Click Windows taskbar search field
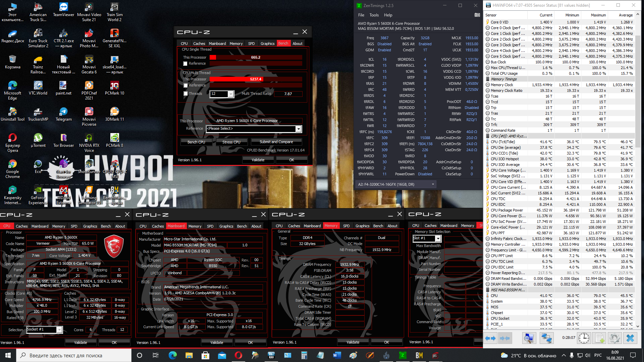The height and width of the screenshot is (362, 644). click(74, 355)
